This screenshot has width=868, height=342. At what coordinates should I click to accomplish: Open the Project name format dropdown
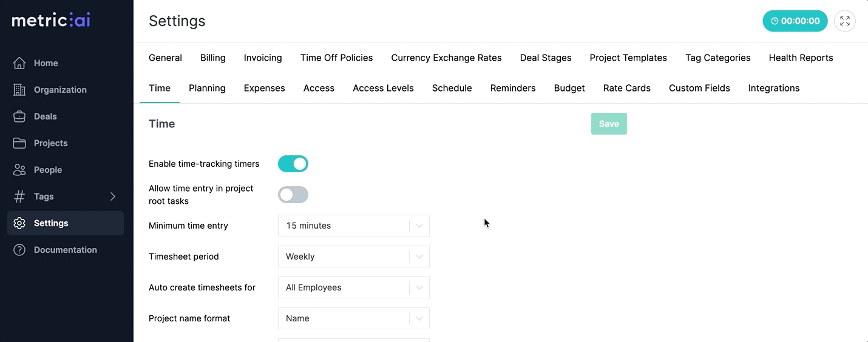click(x=353, y=318)
